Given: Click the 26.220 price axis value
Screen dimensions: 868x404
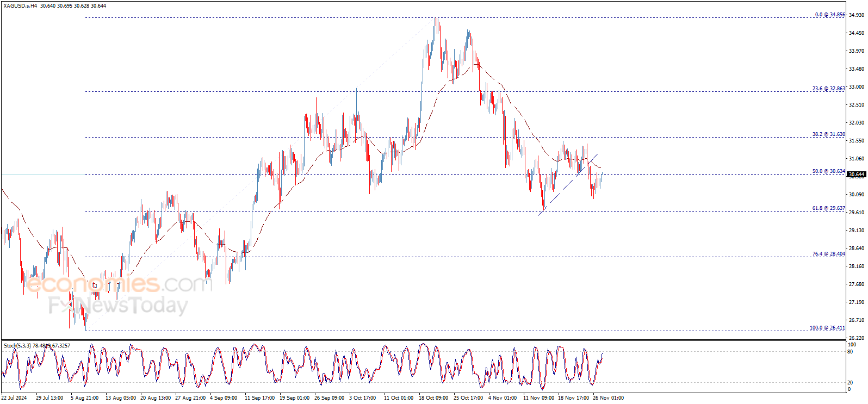Looking at the screenshot, I should pyautogui.click(x=857, y=338).
